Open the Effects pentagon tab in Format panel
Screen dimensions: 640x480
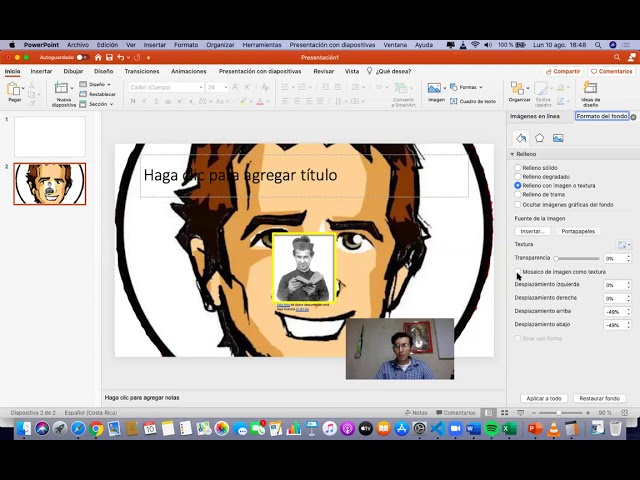coord(539,138)
